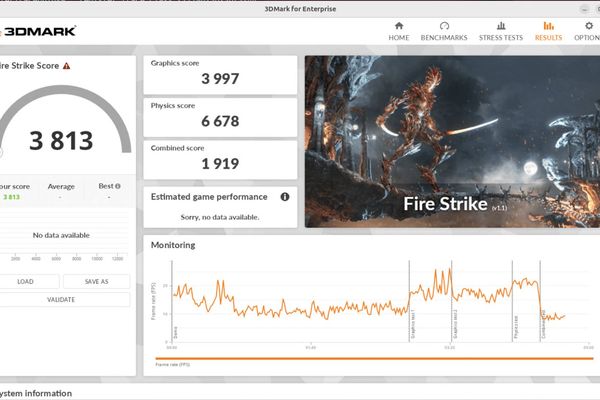
Task: Click the 3DMark for Enterprise window title
Action: [x=300, y=9]
